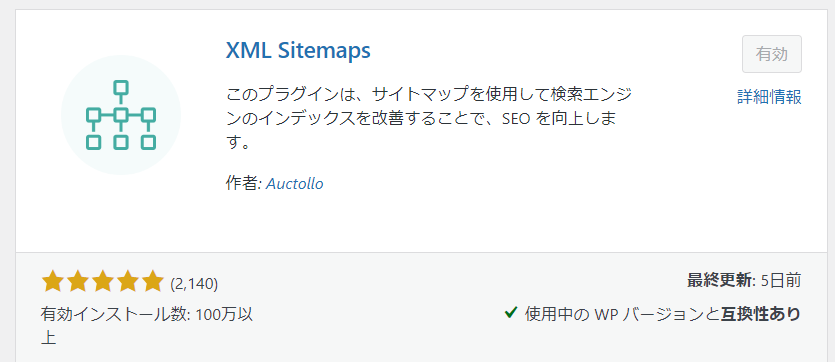Click the 有効 button
Screen dimensions: 835x362
coord(772,54)
